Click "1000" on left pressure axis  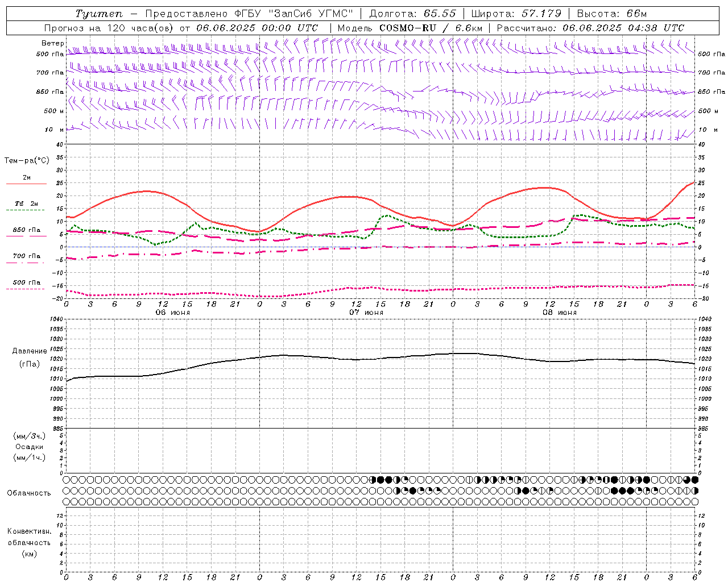tap(57, 399)
